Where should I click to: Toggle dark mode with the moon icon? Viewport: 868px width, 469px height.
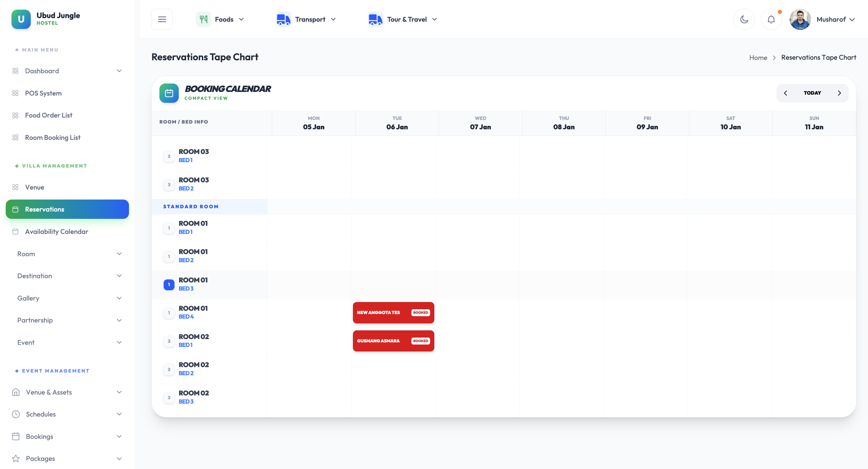pos(744,19)
